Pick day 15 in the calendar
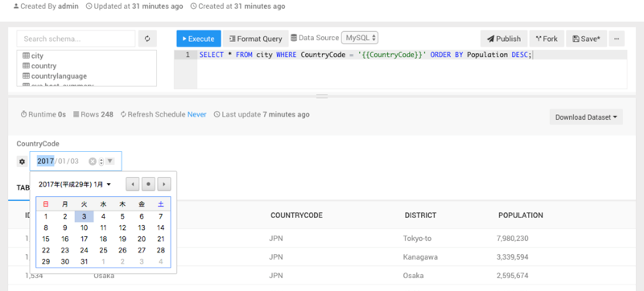 (46, 239)
